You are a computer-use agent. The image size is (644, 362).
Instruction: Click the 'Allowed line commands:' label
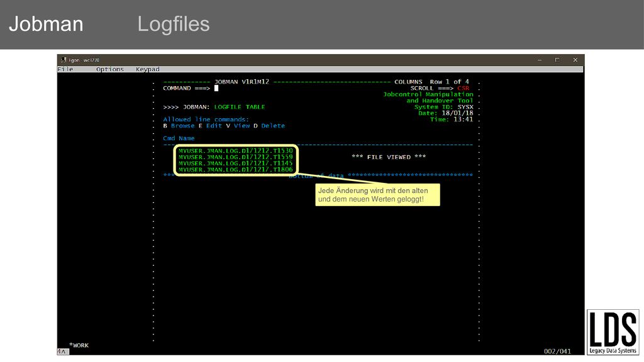click(x=206, y=119)
